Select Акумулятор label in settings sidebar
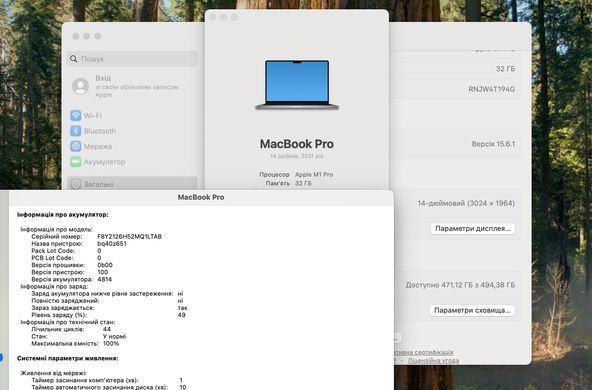 [x=105, y=162]
